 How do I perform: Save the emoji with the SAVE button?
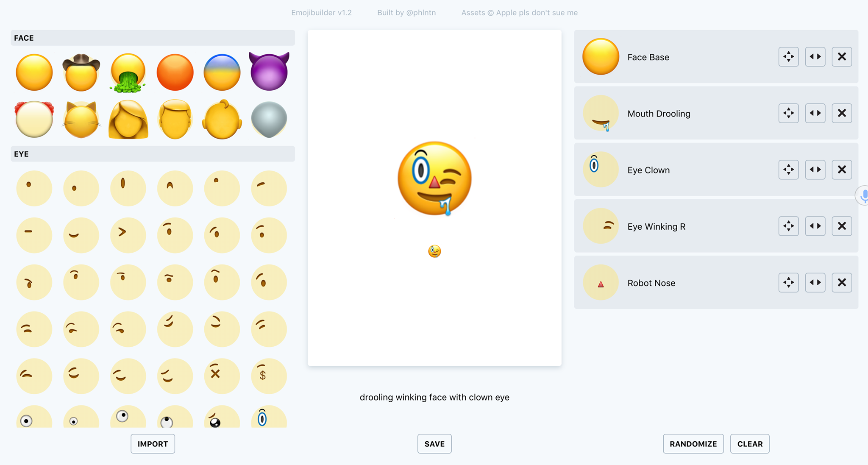pyautogui.click(x=434, y=444)
